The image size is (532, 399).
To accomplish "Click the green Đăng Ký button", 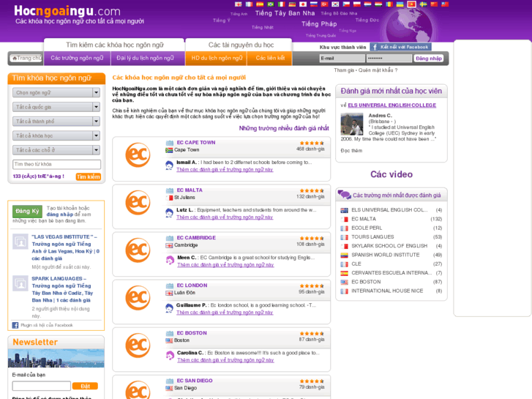I will (27, 212).
